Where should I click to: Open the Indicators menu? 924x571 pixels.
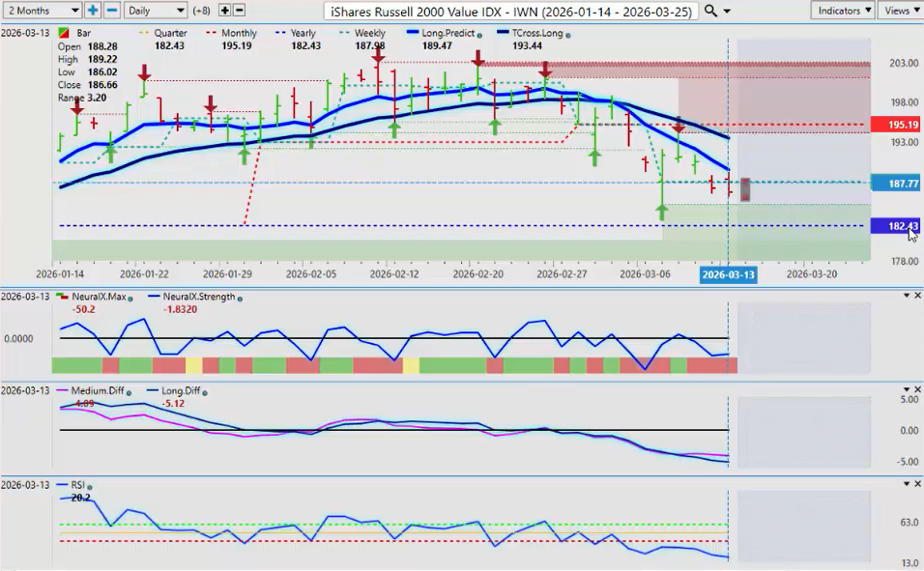pyautogui.click(x=843, y=10)
